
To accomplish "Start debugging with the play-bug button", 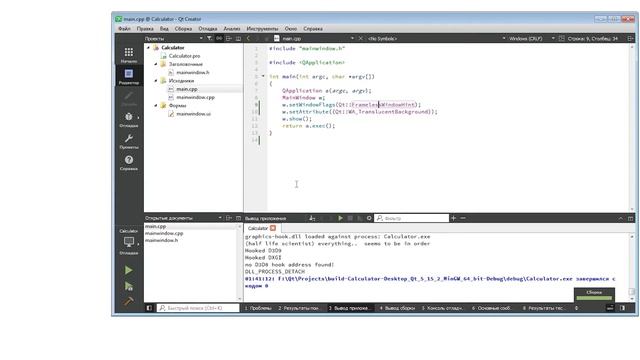I will click(129, 286).
